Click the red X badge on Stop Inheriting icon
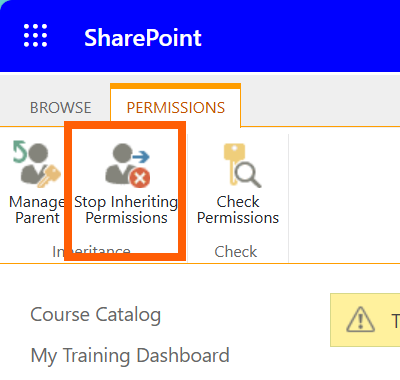Image resolution: width=400 pixels, height=380 pixels. tap(140, 178)
